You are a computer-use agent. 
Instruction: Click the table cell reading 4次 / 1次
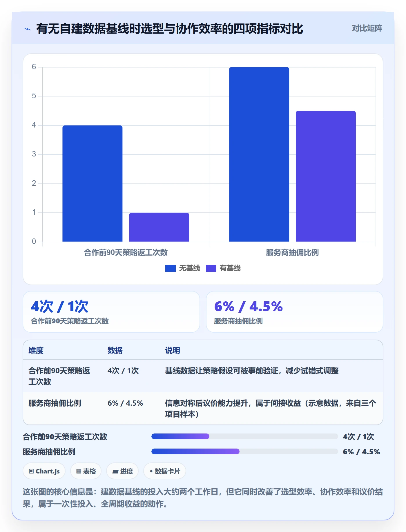pos(123,371)
